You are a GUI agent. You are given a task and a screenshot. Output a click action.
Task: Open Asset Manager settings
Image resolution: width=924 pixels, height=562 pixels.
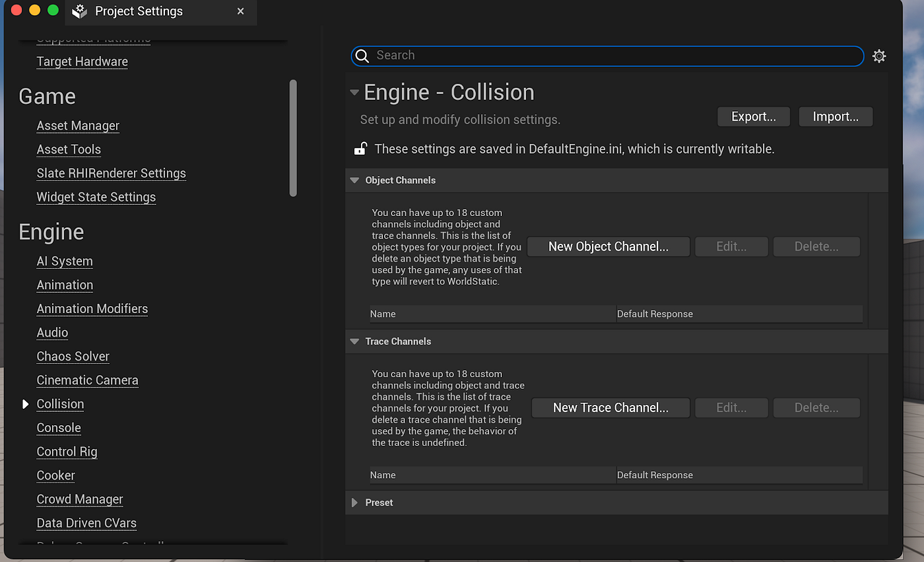pyautogui.click(x=78, y=125)
